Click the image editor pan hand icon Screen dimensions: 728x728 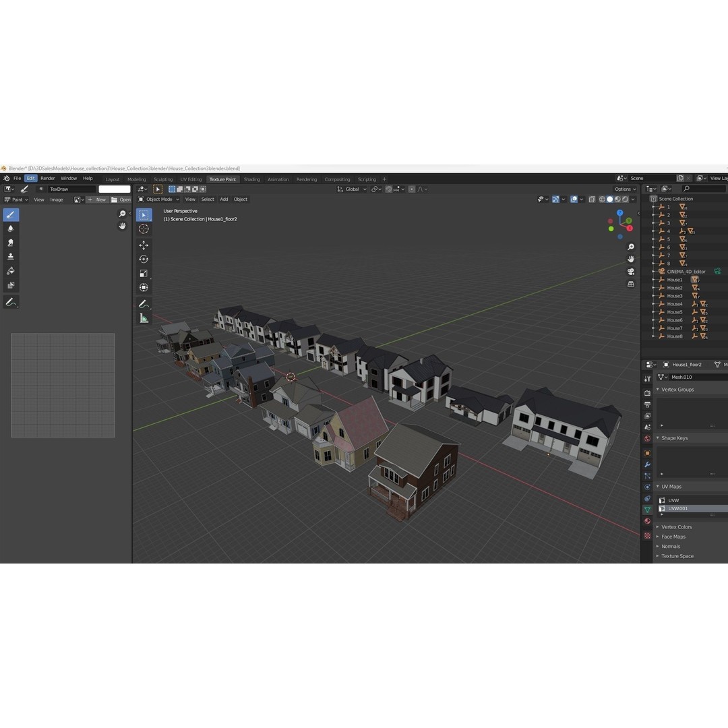coord(122,226)
